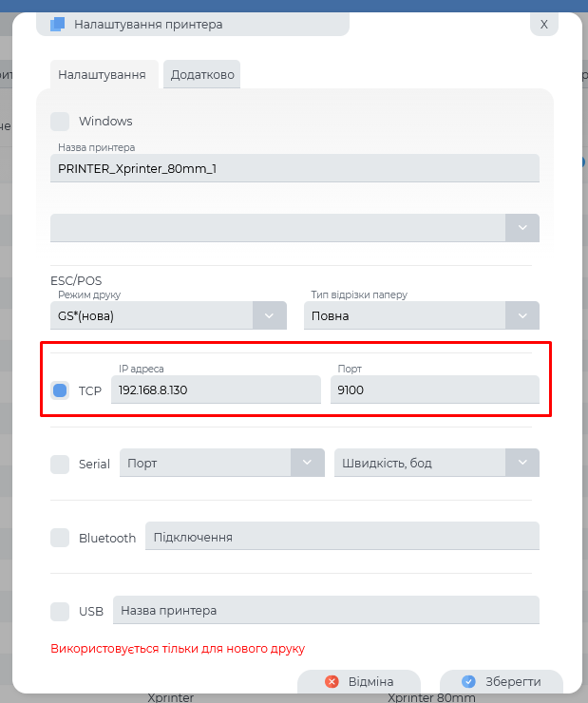The width and height of the screenshot is (588, 703).
Task: Enable the Windows checkbox
Action: click(x=60, y=122)
